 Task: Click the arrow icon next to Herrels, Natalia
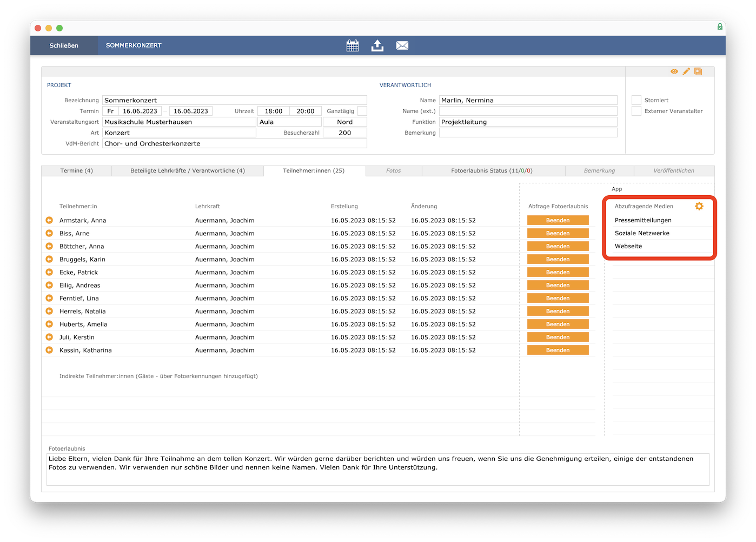49,311
